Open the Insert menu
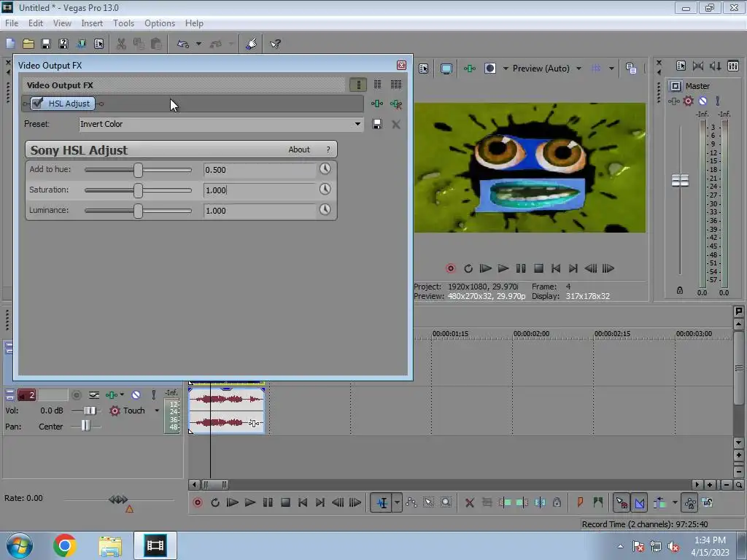Viewport: 747px width, 560px height. (x=92, y=23)
